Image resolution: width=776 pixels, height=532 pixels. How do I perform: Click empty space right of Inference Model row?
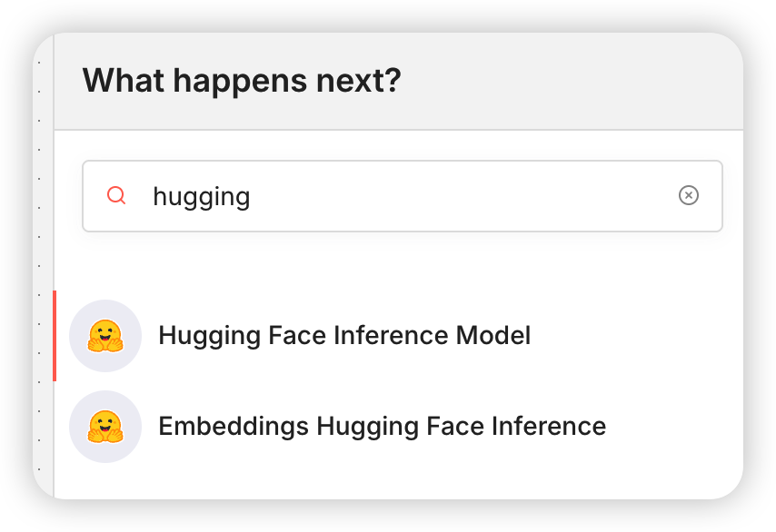point(636,336)
